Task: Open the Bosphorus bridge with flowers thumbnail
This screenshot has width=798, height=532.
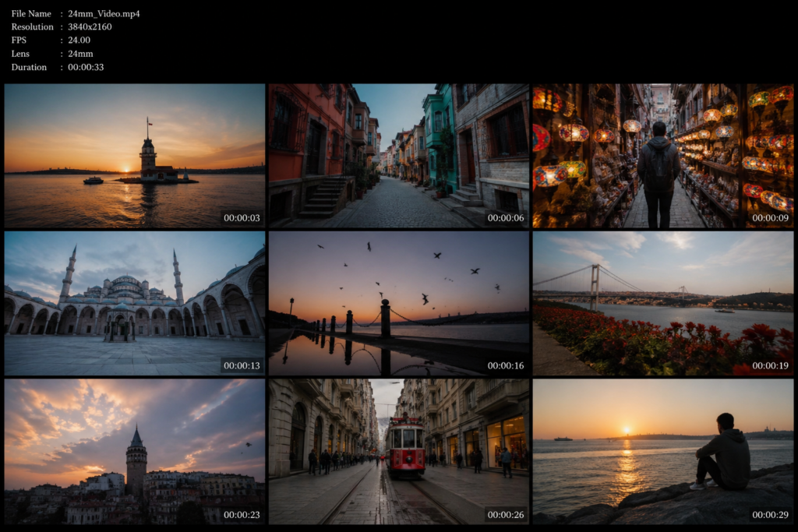Action: 662,303
